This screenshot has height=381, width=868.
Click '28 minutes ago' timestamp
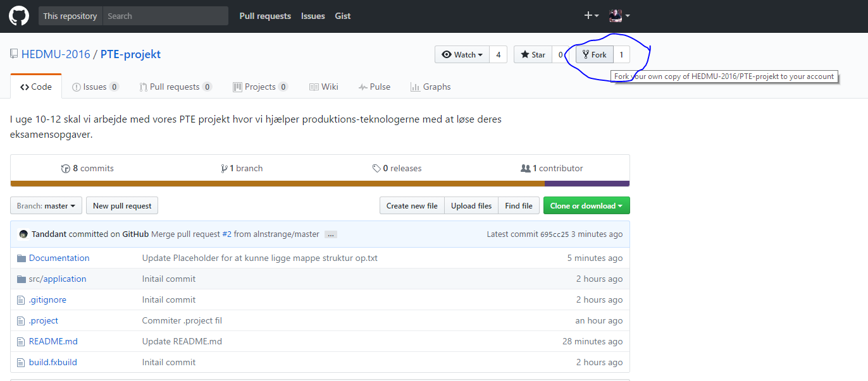tap(593, 341)
